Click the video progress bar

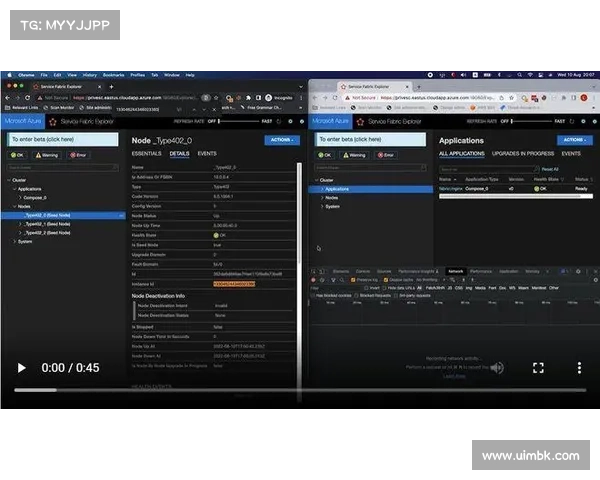pyautogui.click(x=300, y=390)
